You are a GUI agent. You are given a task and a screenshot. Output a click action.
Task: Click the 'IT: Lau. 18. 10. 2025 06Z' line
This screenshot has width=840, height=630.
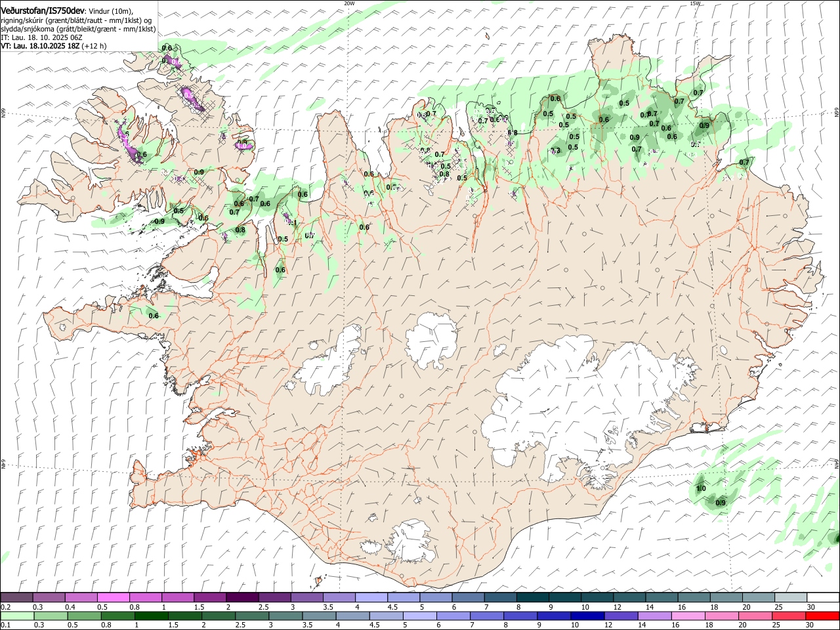coord(41,37)
